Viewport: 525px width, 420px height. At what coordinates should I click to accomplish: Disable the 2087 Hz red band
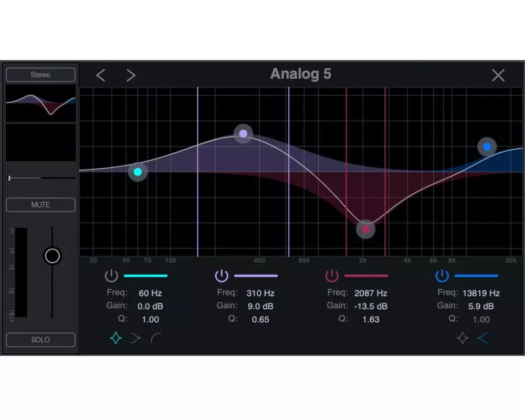pyautogui.click(x=332, y=276)
